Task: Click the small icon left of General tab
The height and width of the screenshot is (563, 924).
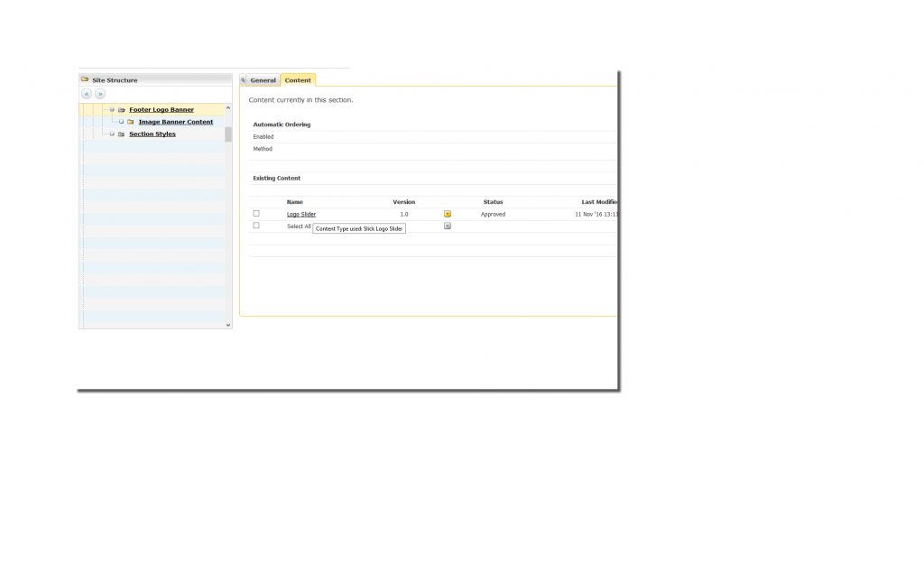Action: [x=244, y=80]
